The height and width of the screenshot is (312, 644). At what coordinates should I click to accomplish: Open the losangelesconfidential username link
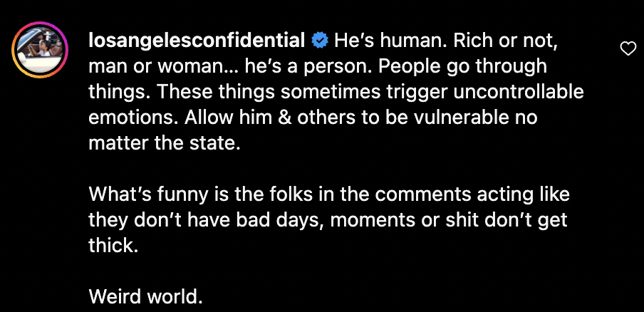[197, 42]
